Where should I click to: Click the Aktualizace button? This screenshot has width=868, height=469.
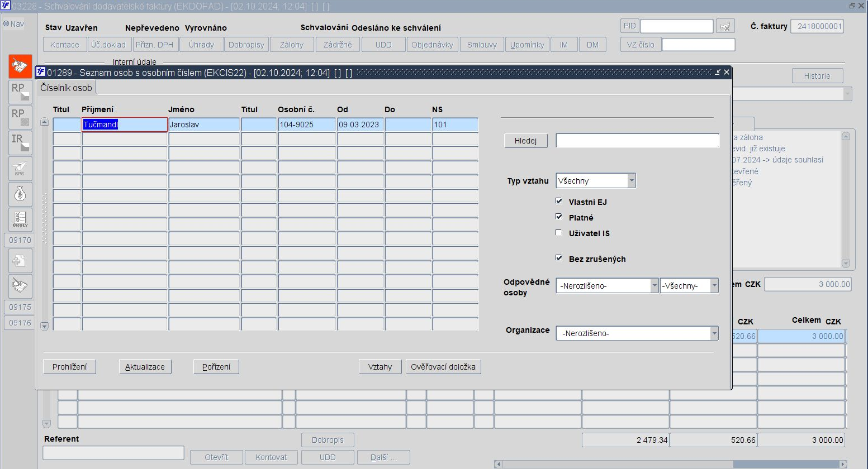pos(145,367)
